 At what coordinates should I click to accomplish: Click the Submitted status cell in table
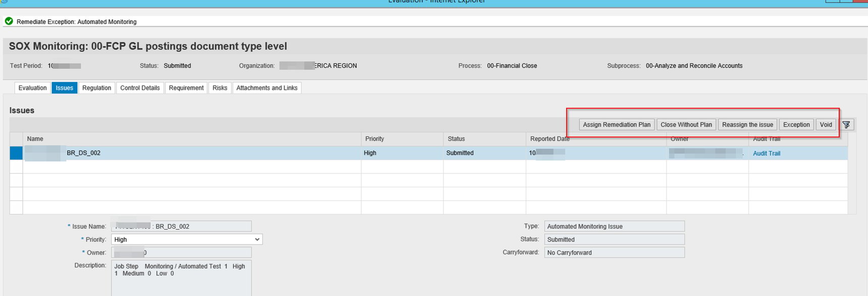(x=485, y=153)
